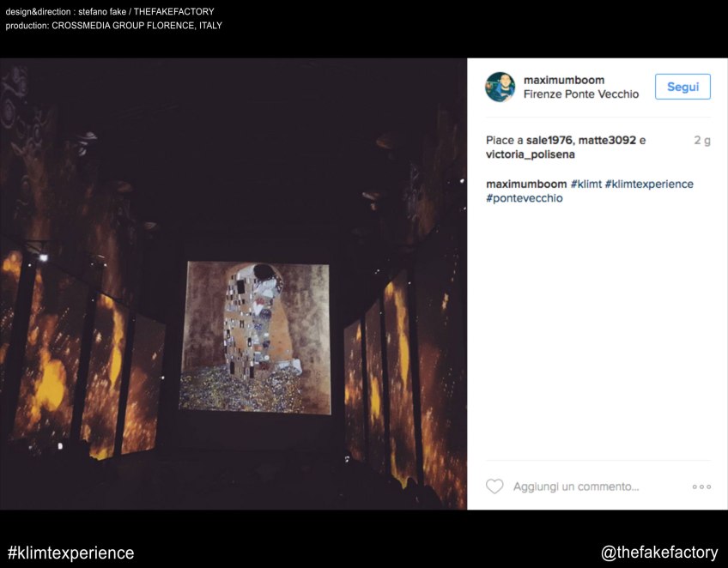The image size is (728, 568).
Task: Open the maximumboom username in the post header
Action: (x=563, y=80)
